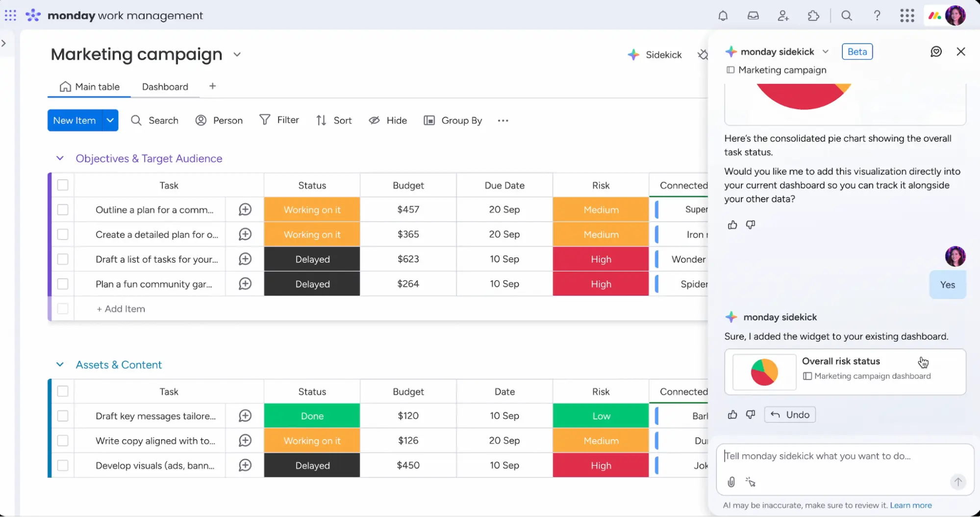This screenshot has width=980, height=517.
Task: Collapse Assets & Content group
Action: coord(60,365)
